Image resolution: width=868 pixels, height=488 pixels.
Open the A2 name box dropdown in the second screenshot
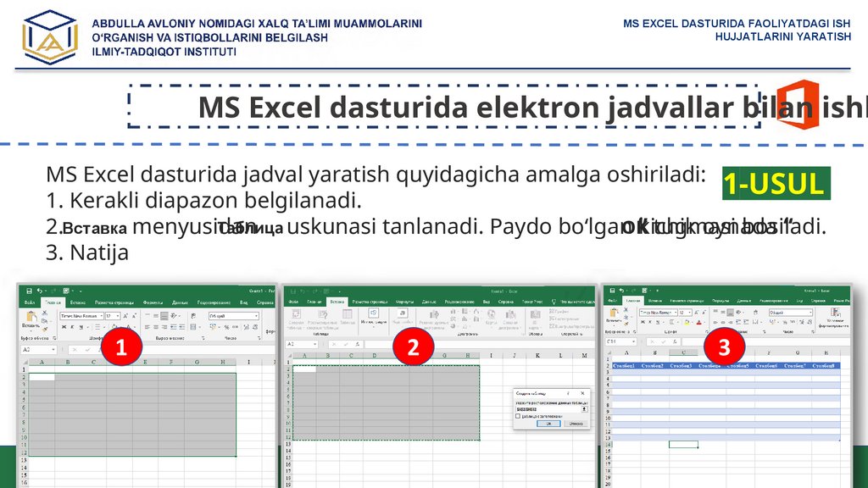314,344
